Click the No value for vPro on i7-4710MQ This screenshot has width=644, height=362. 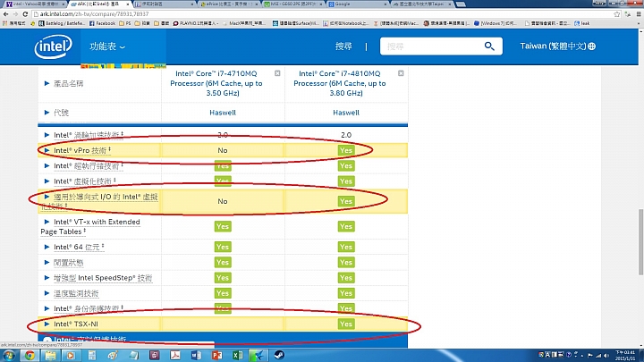[223, 150]
